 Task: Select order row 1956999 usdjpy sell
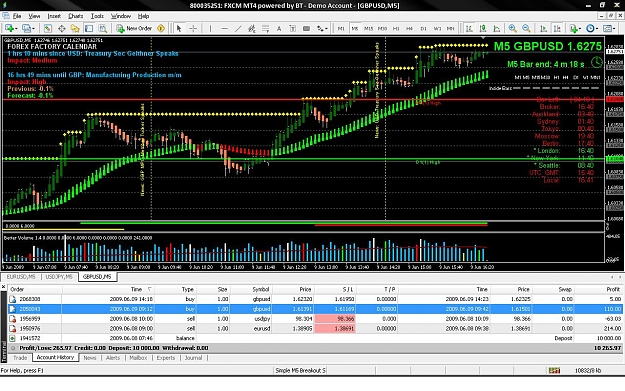tap(315, 318)
